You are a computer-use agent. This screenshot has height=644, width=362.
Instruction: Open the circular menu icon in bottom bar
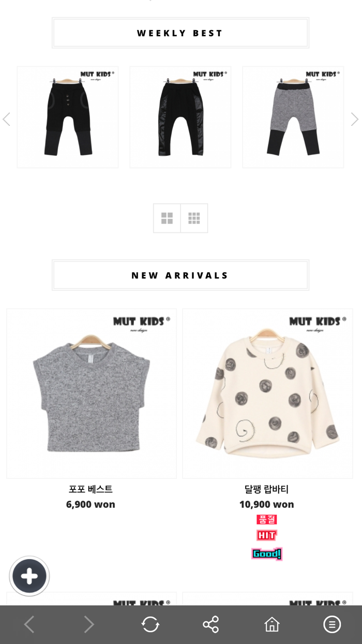[x=332, y=624]
